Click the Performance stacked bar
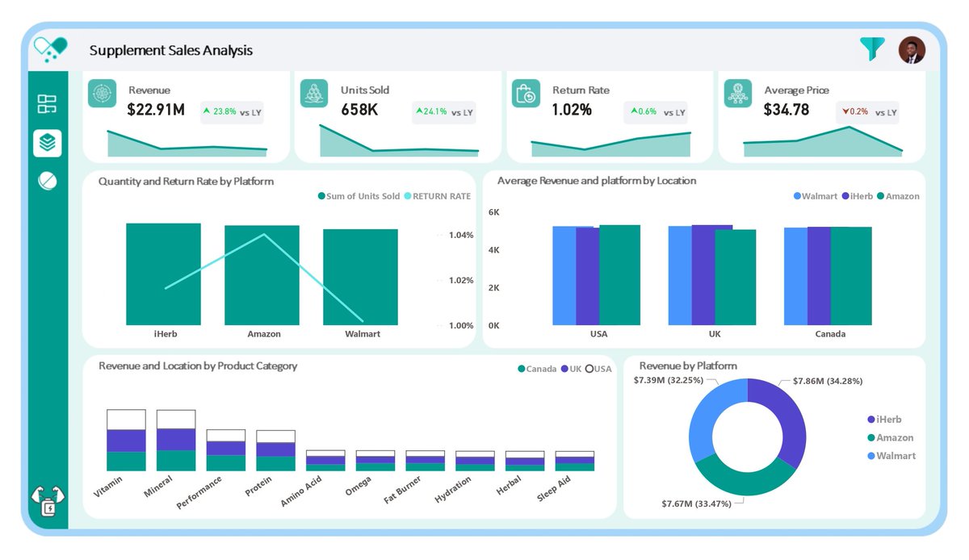The height and width of the screenshot is (560, 969). tap(226, 450)
